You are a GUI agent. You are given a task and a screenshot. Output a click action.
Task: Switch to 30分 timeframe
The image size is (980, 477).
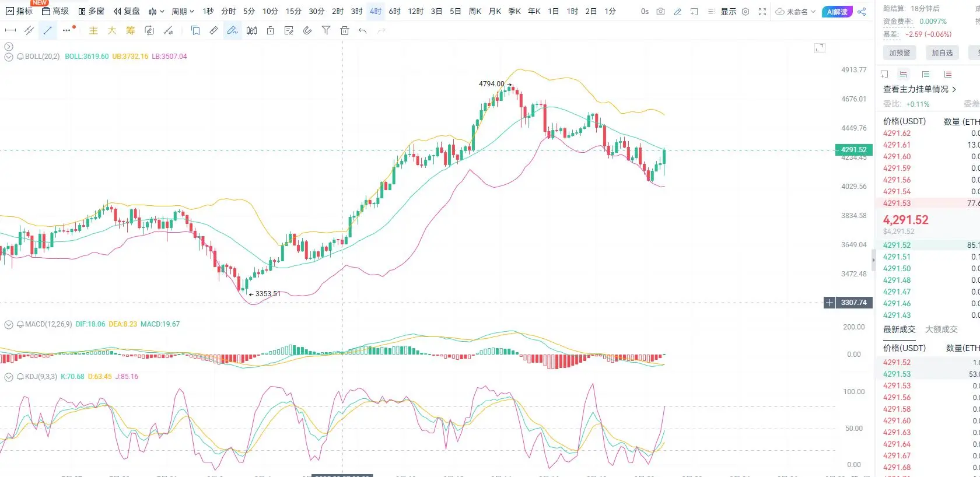pos(317,11)
